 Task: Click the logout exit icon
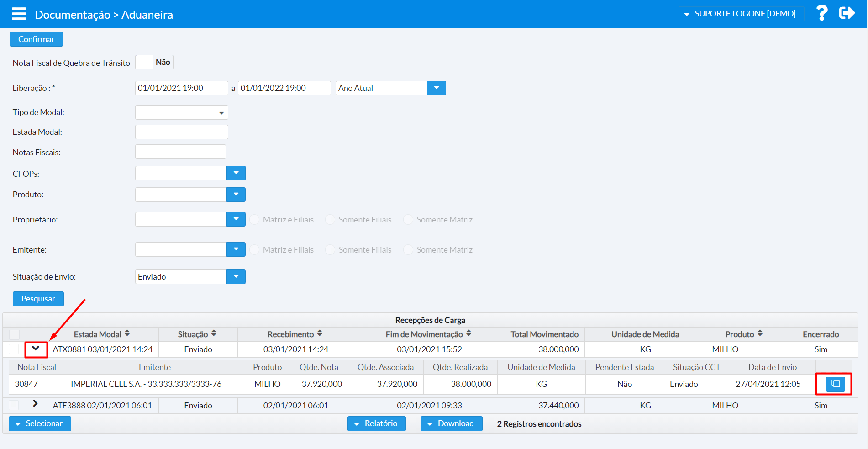tap(847, 13)
